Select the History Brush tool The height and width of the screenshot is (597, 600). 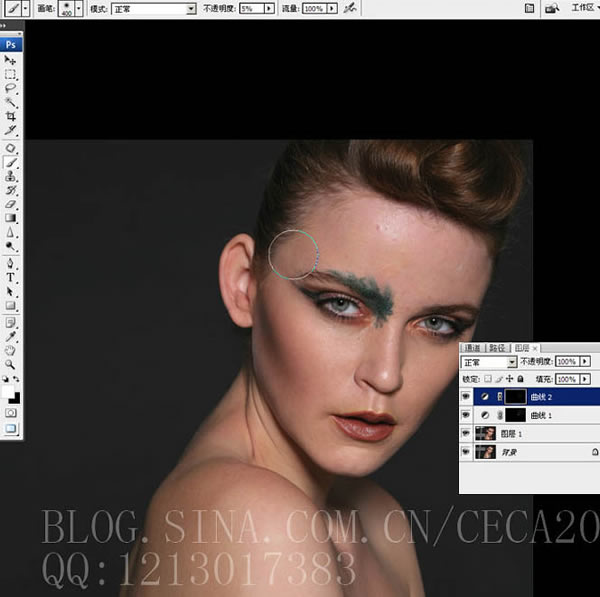10,190
